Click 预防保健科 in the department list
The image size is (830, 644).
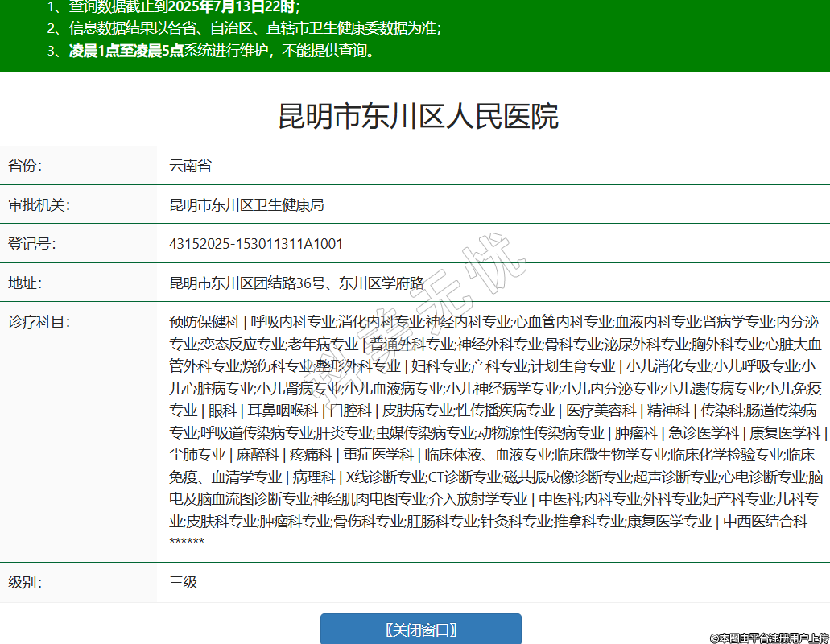[204, 322]
